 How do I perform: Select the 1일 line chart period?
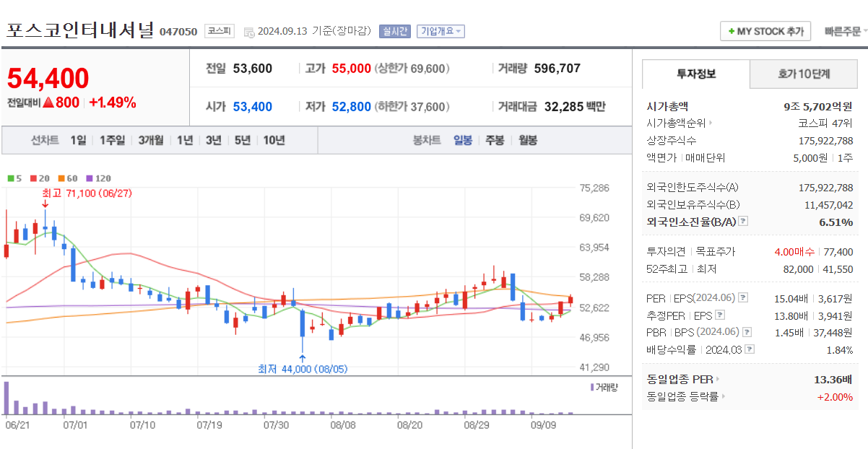(x=78, y=140)
